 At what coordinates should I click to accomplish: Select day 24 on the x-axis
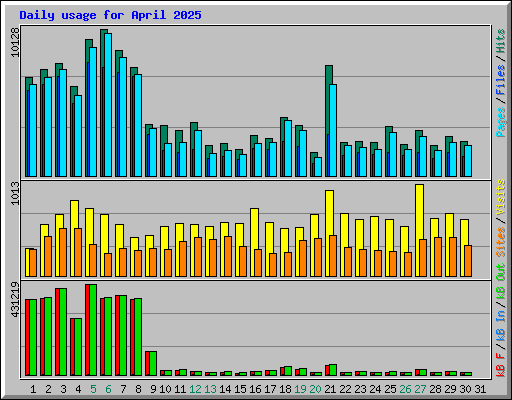pos(375,389)
